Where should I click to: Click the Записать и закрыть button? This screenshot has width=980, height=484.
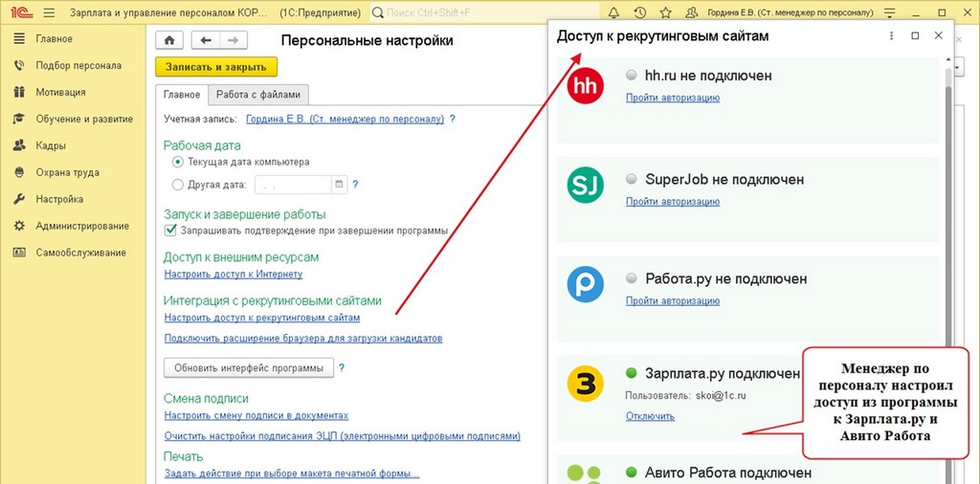pos(216,67)
